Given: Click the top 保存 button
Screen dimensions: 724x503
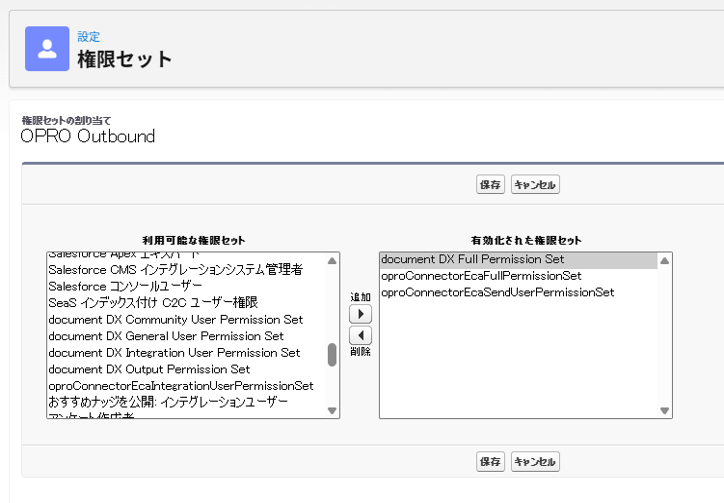Looking at the screenshot, I should tap(490, 184).
